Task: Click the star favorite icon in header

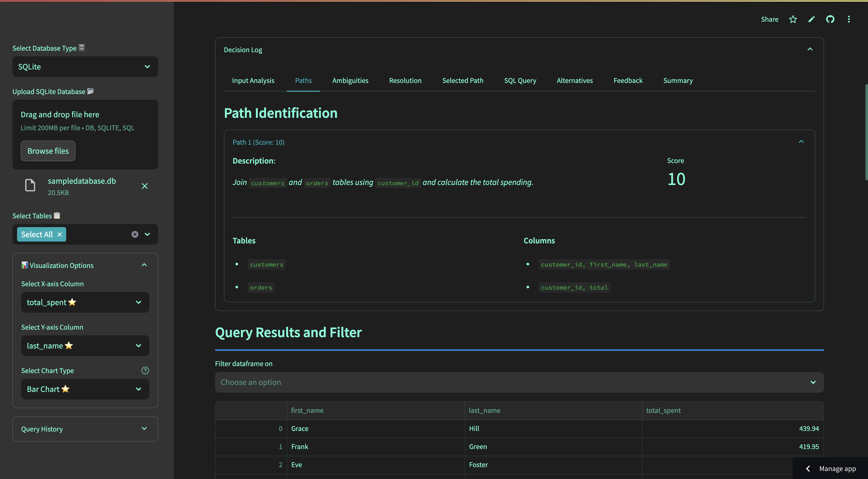Action: 793,19
